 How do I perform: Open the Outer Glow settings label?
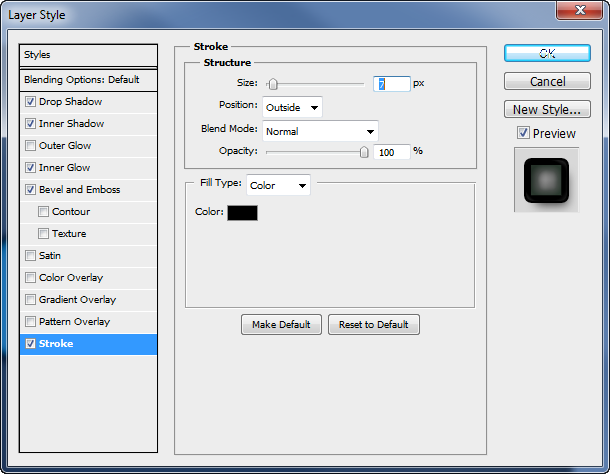tap(65, 146)
